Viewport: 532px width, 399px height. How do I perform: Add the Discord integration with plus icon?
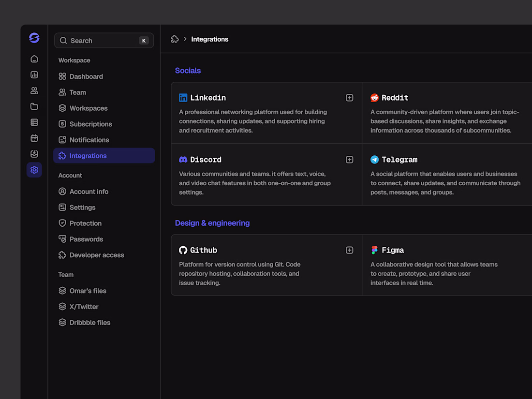pyautogui.click(x=350, y=160)
